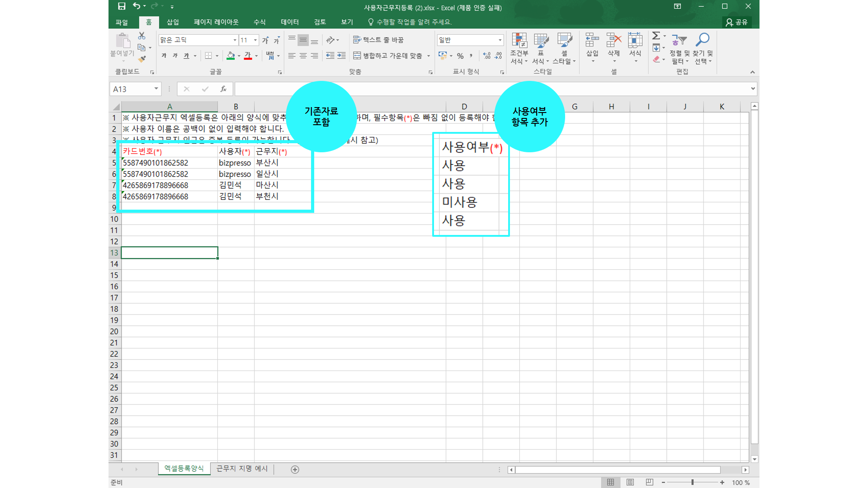Screen dimensions: 868x488
Task: Click the zoom slider handle
Action: [692, 483]
